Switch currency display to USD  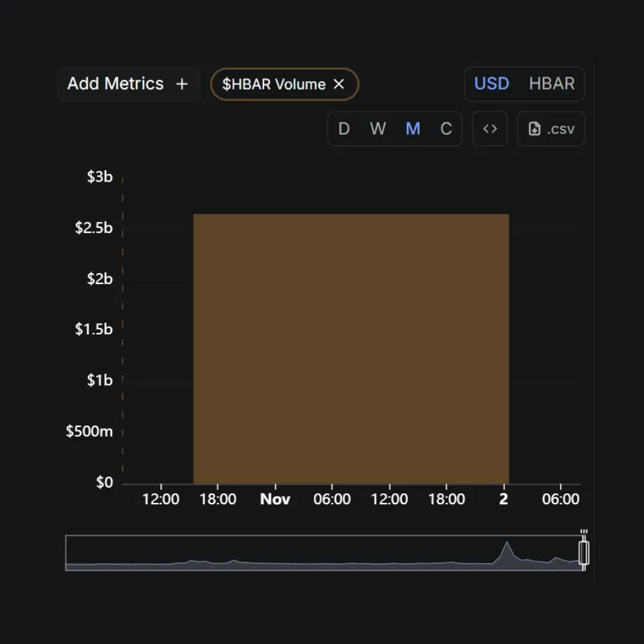[491, 84]
